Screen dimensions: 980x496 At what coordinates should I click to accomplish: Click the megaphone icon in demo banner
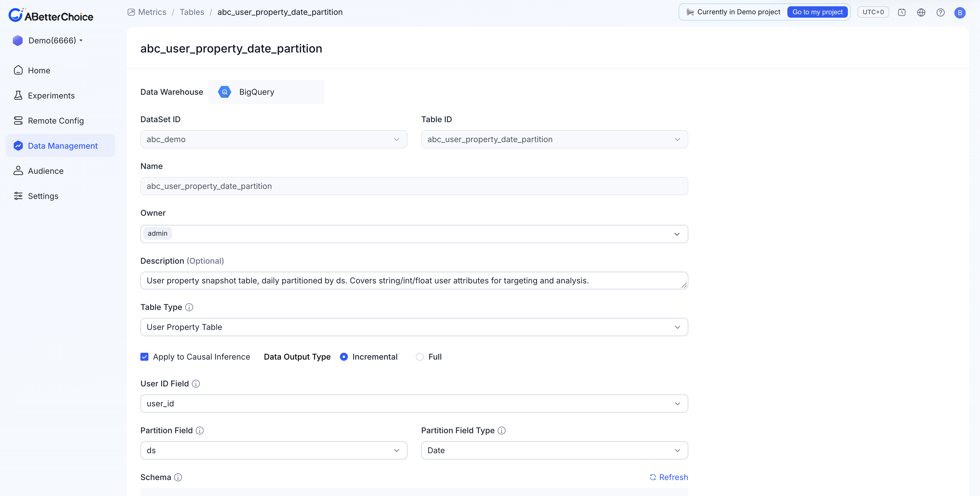(690, 12)
